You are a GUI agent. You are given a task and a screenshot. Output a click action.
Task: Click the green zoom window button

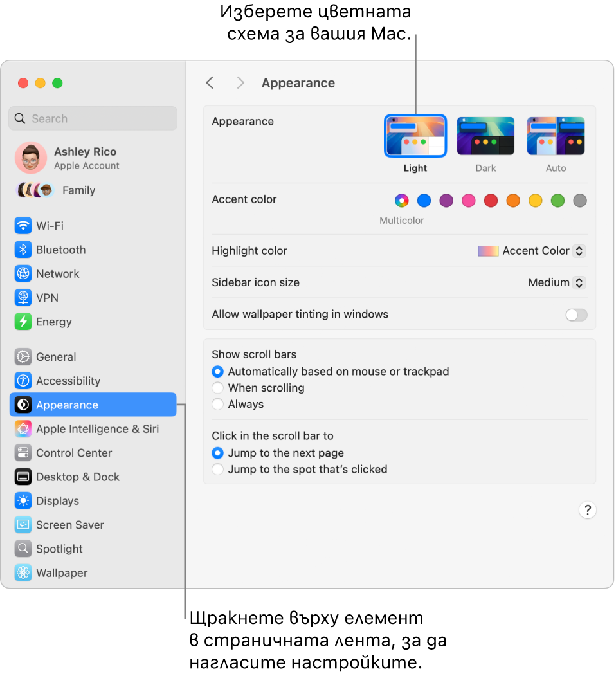point(57,83)
